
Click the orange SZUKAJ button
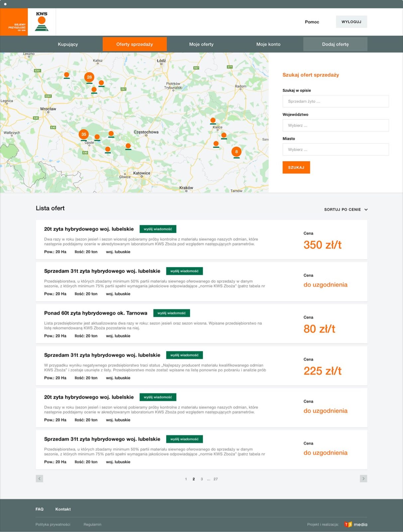click(x=296, y=168)
